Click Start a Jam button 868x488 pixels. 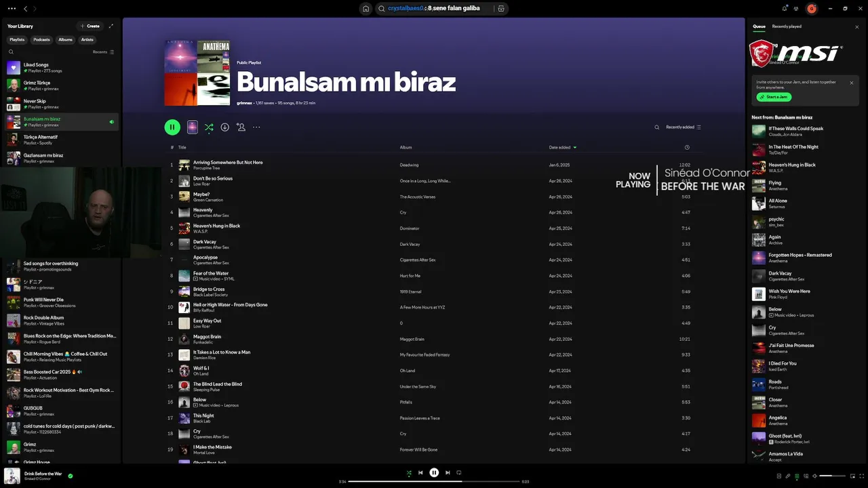pyautogui.click(x=774, y=97)
